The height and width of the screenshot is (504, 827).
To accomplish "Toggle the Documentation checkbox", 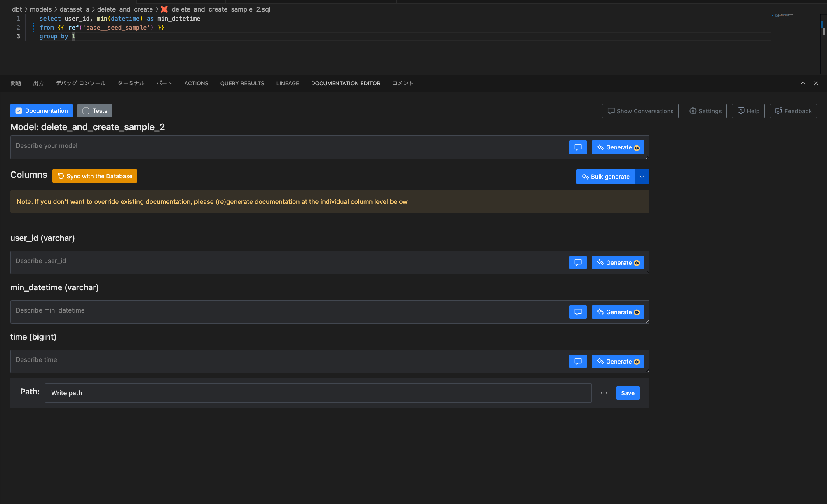I will [19, 111].
